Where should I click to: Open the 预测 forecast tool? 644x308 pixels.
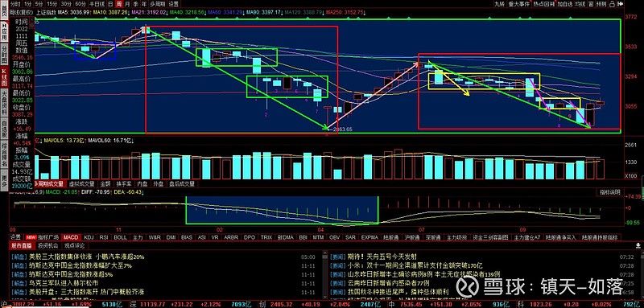(601, 4)
